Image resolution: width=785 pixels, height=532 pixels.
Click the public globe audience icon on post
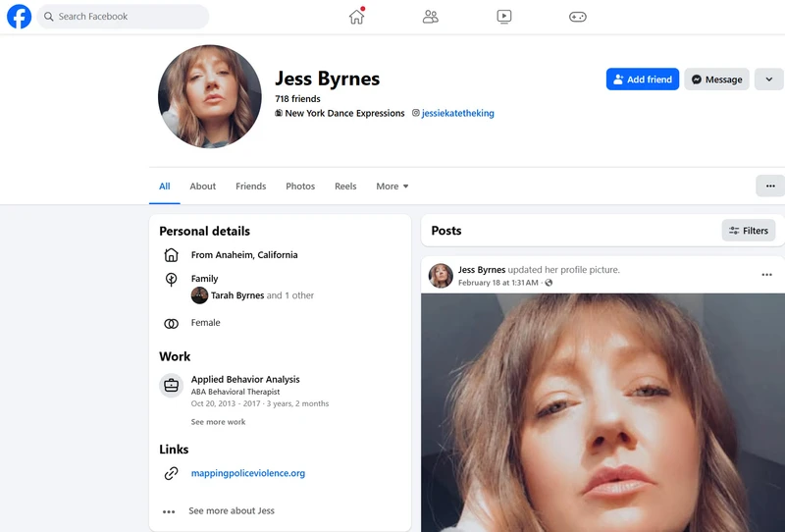[549, 283]
